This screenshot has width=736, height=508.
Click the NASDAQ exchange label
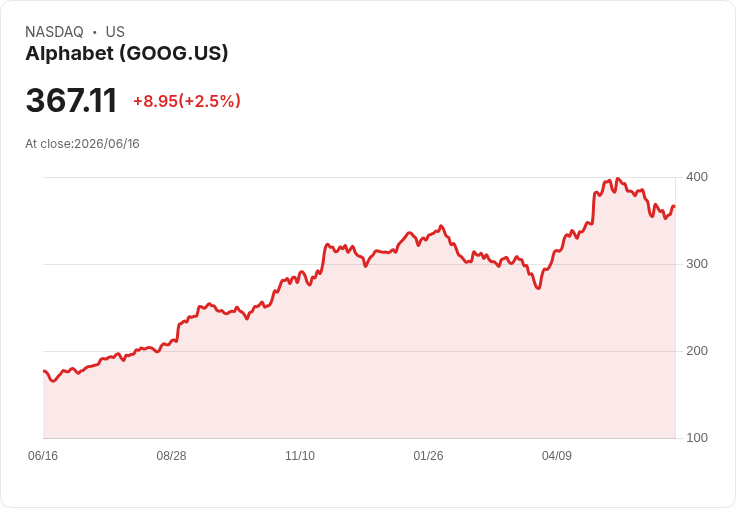(54, 32)
